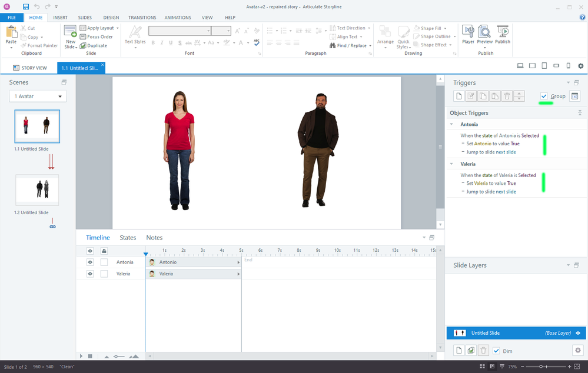Image resolution: width=588 pixels, height=373 pixels.
Task: Open the ANIMATIONS ribbon tab
Action: [x=178, y=18]
